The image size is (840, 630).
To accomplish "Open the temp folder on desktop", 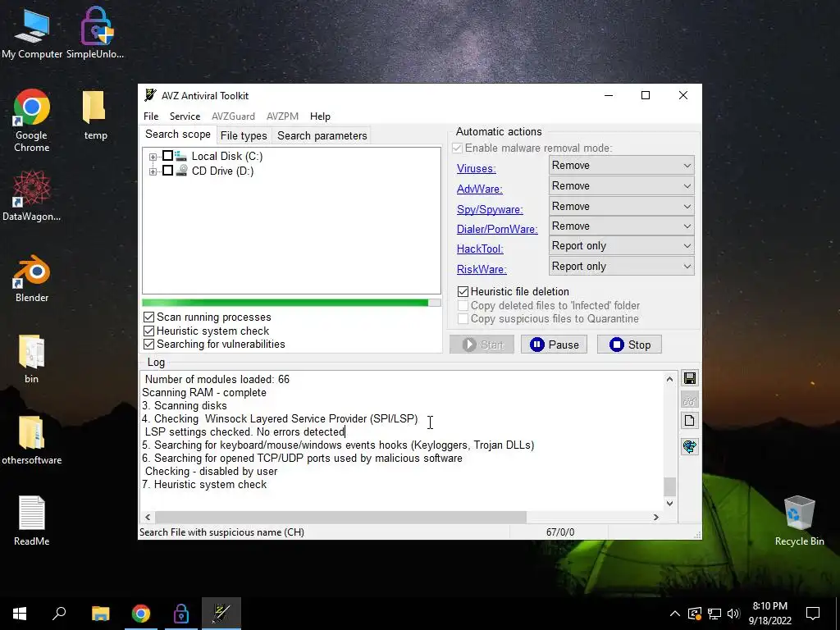I will pyautogui.click(x=95, y=115).
